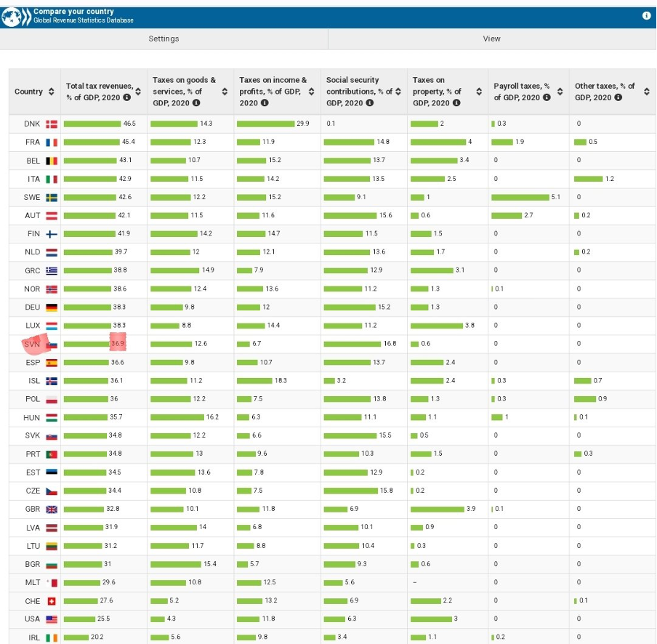Sort table by Country column arrows

51,92
